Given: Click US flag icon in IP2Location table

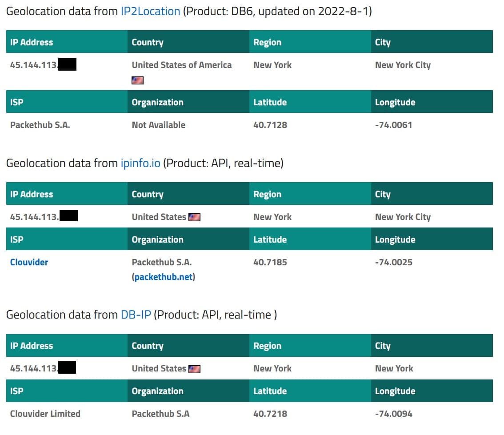Looking at the screenshot, I should 137,80.
